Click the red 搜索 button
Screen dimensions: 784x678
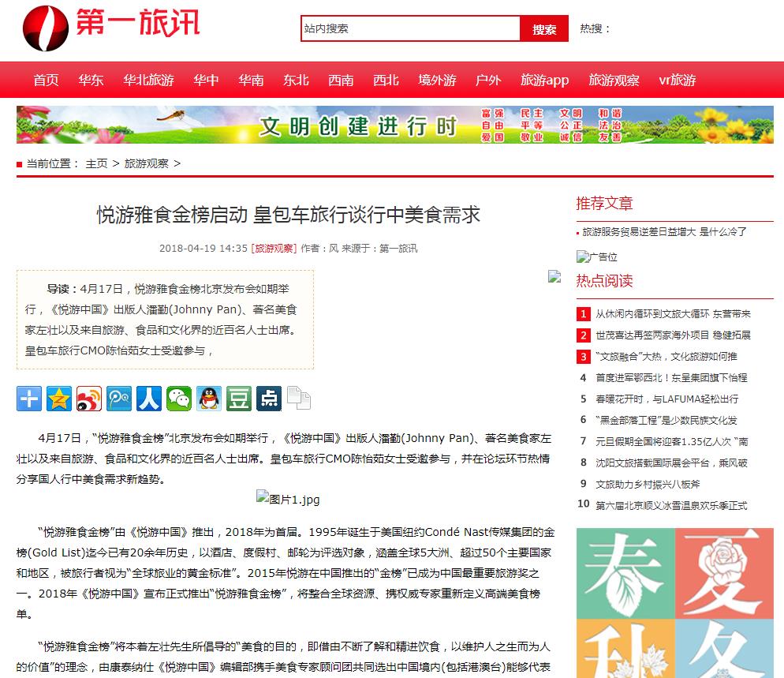pos(544,28)
